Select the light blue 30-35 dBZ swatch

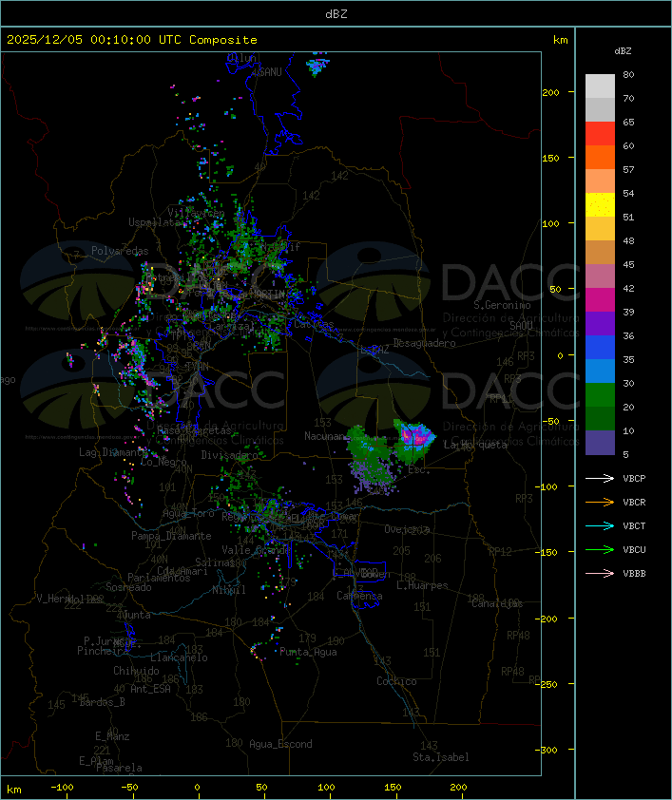[600, 371]
